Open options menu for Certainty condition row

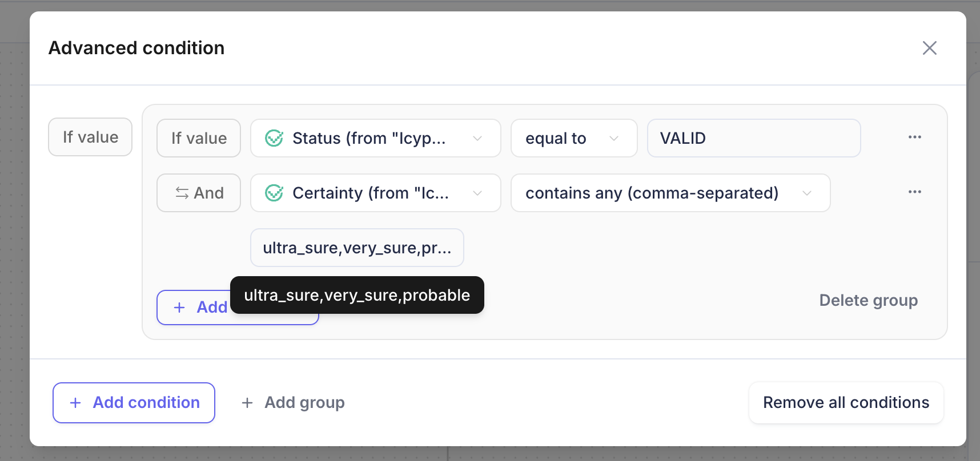click(x=914, y=192)
